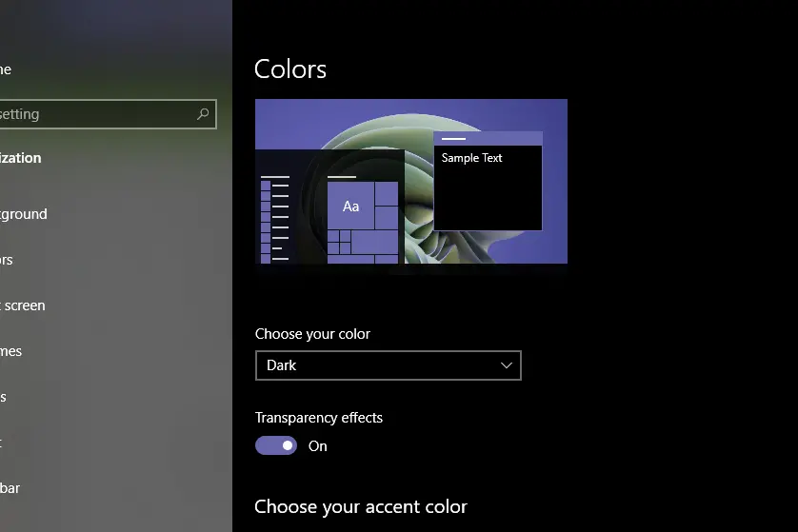798x532 pixels.
Task: Open Themes in the sidebar
Action: pos(10,351)
